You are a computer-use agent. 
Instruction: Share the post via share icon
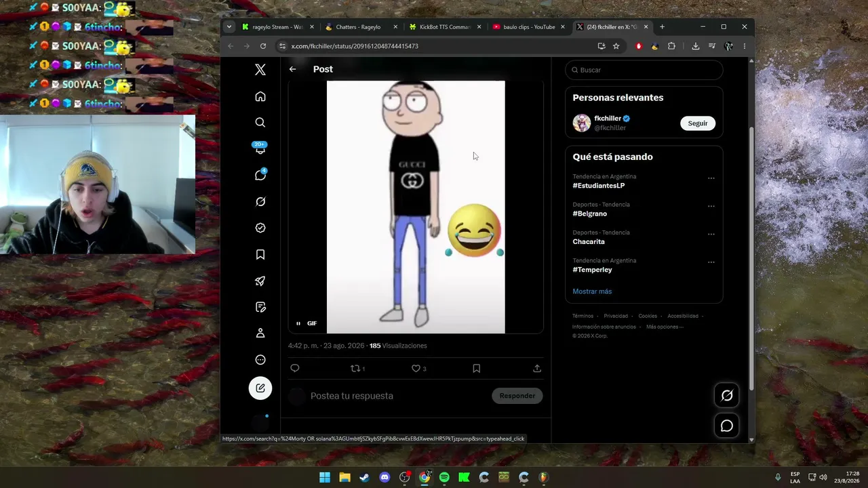tap(536, 368)
